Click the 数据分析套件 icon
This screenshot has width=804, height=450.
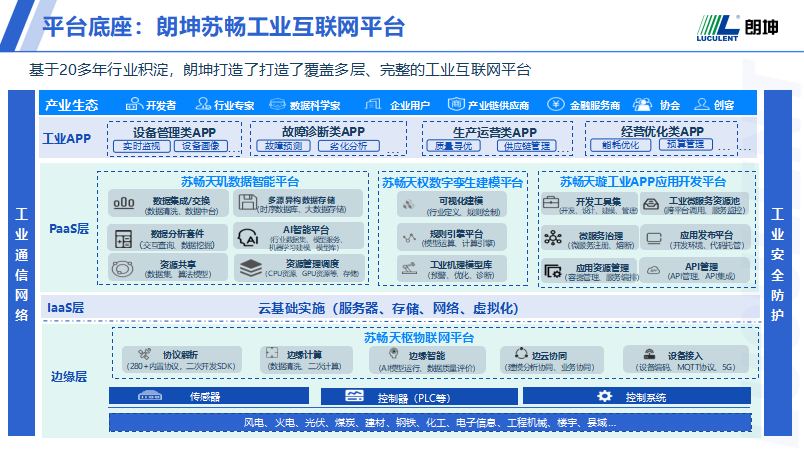coord(124,239)
